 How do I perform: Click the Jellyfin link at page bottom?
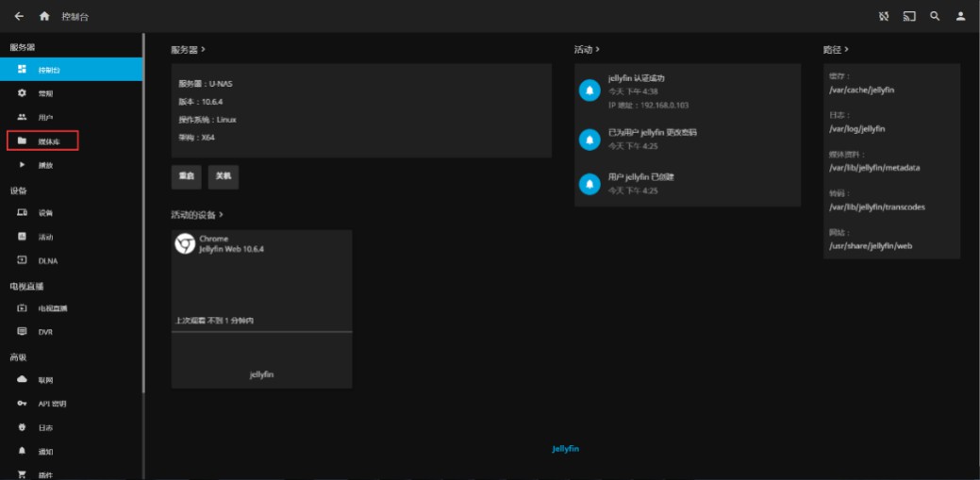[x=565, y=449]
